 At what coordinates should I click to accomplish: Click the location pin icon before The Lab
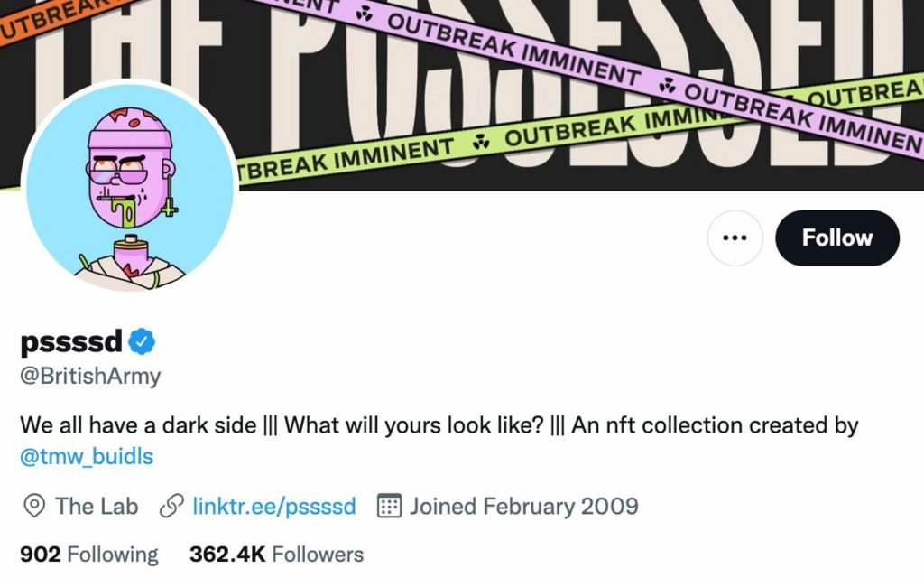coord(34,507)
